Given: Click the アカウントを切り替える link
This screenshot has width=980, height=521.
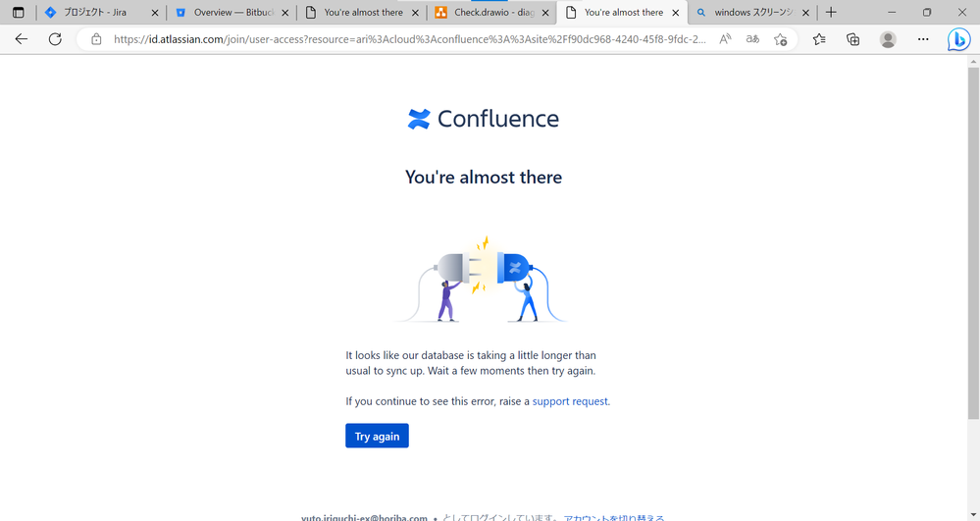Looking at the screenshot, I should (x=614, y=517).
